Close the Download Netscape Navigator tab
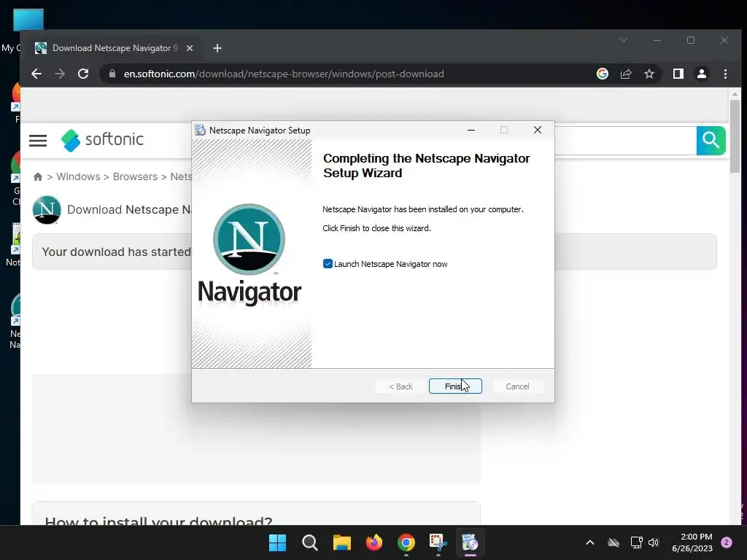 point(190,48)
